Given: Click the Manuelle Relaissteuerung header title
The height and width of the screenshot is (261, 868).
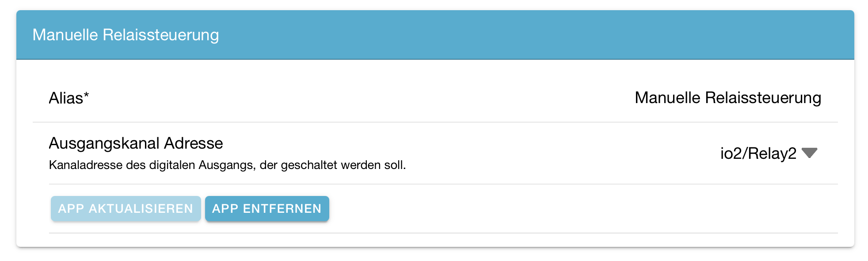Looking at the screenshot, I should click(x=126, y=35).
